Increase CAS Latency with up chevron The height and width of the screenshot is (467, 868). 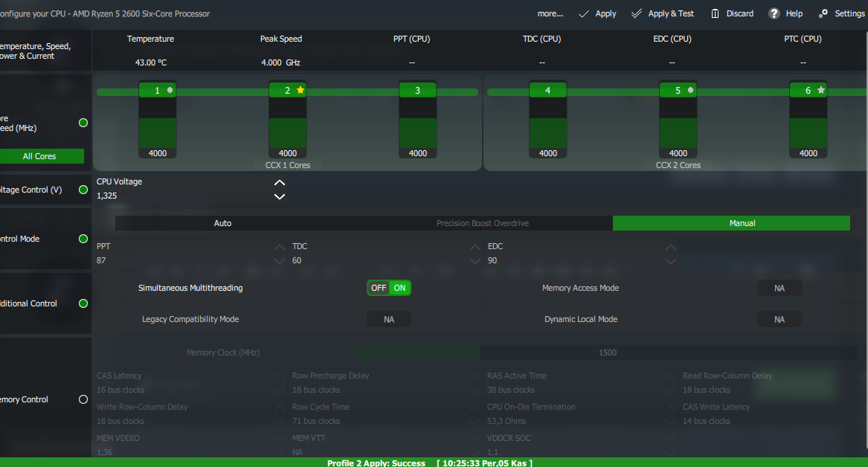pos(280,376)
